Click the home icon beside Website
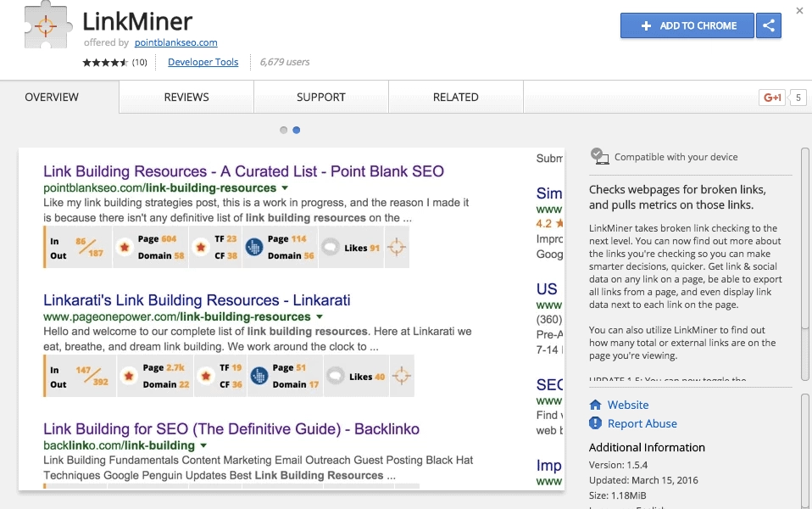812x509 pixels. click(x=595, y=405)
